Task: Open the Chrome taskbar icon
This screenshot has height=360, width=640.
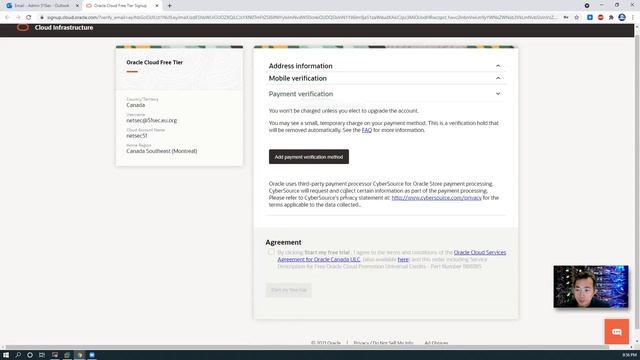Action: tap(80, 355)
